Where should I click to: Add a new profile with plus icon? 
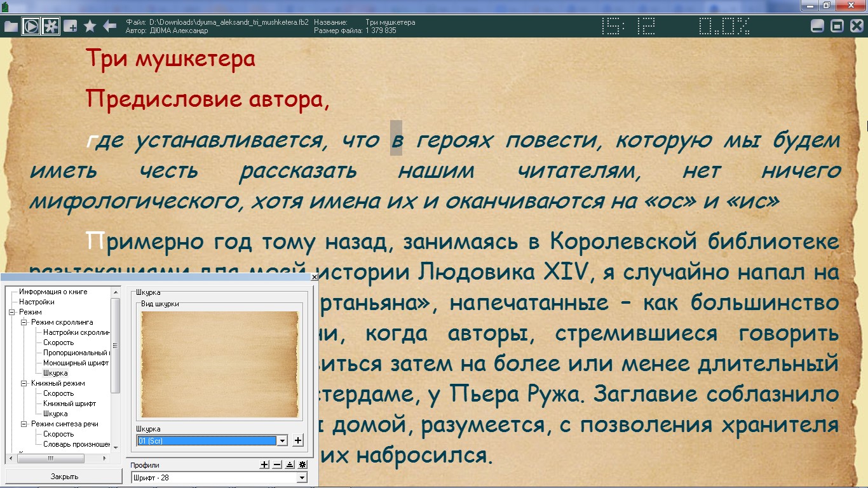265,464
